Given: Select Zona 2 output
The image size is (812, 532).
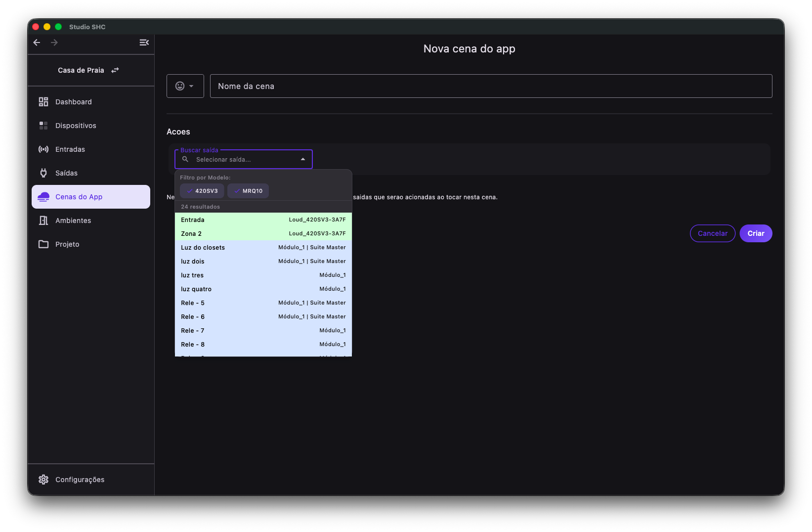Looking at the screenshot, I should [x=263, y=233].
